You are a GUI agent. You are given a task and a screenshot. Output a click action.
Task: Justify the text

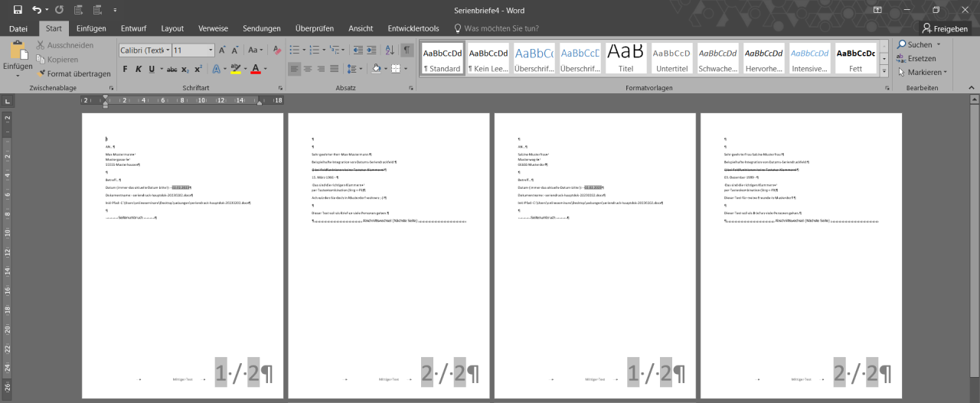[x=335, y=69]
